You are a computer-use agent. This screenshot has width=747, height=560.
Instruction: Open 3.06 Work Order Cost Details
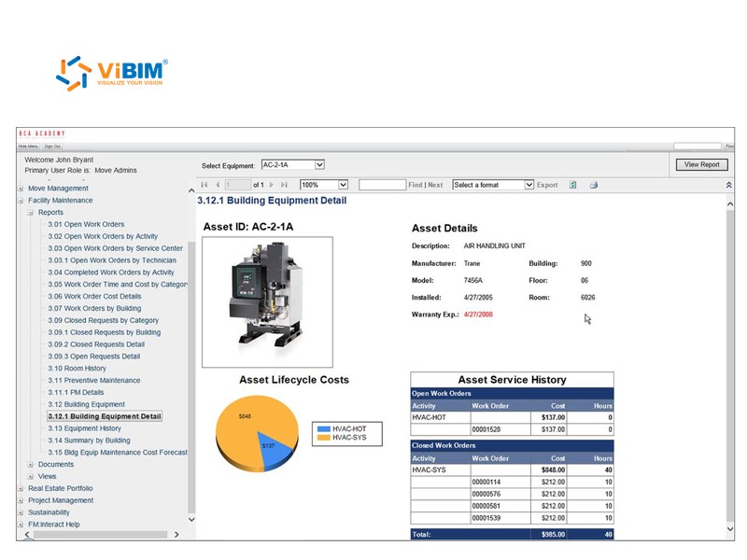95,296
